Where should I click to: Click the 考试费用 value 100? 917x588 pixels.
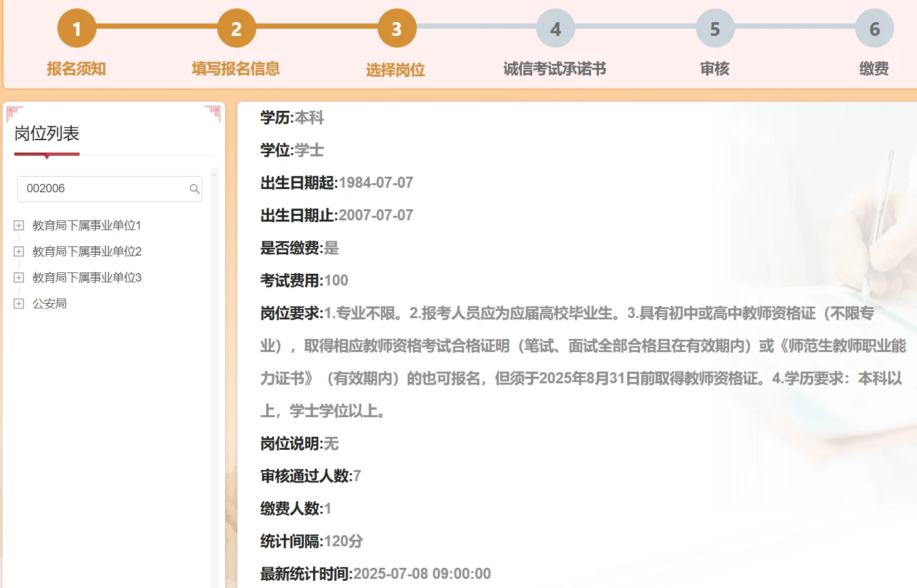point(336,281)
